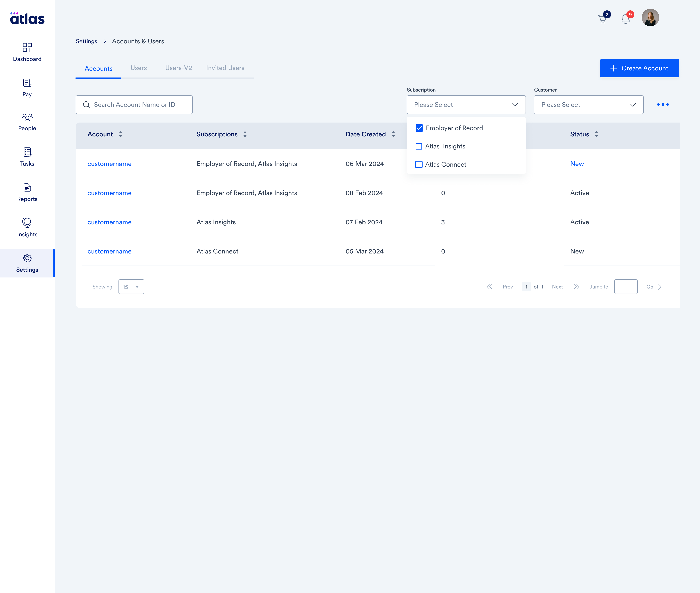
Task: Open the Dashboard sidebar icon
Action: (x=27, y=47)
